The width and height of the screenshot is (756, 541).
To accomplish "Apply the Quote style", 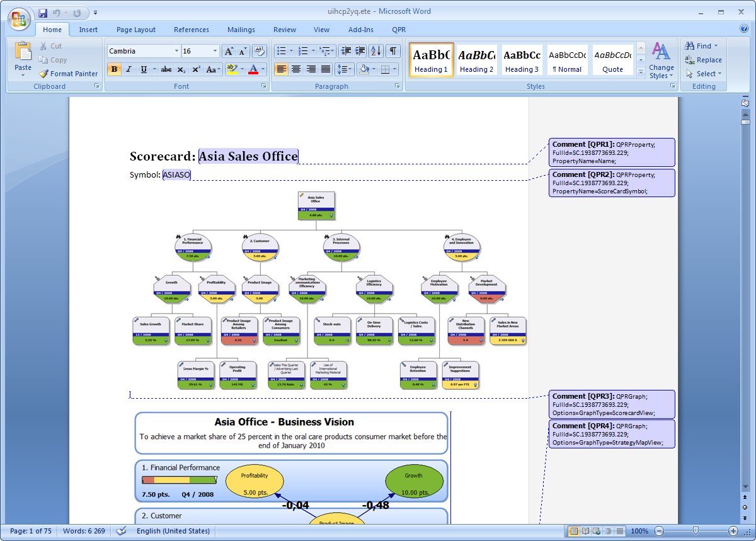I will point(612,60).
